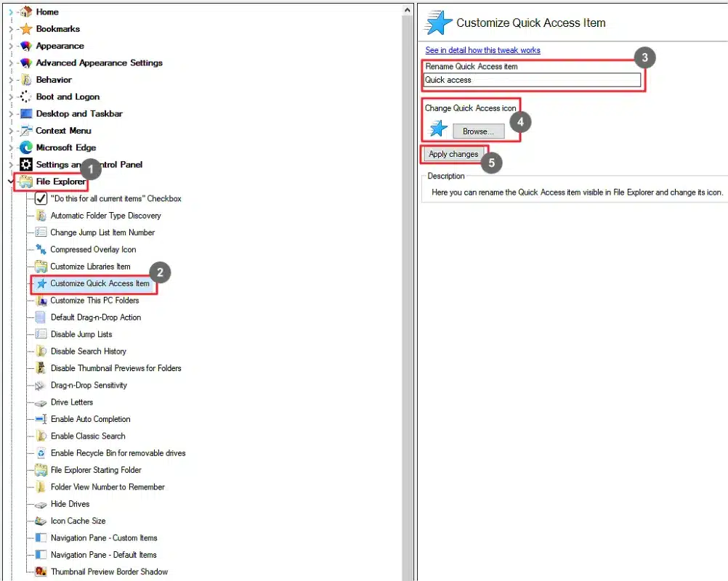The image size is (728, 581).
Task: Select the File Explorer Starting Folder text
Action: (96, 470)
